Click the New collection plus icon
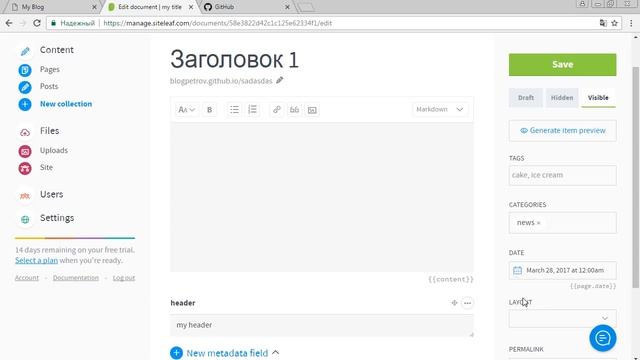This screenshot has width=640, height=360. point(25,104)
